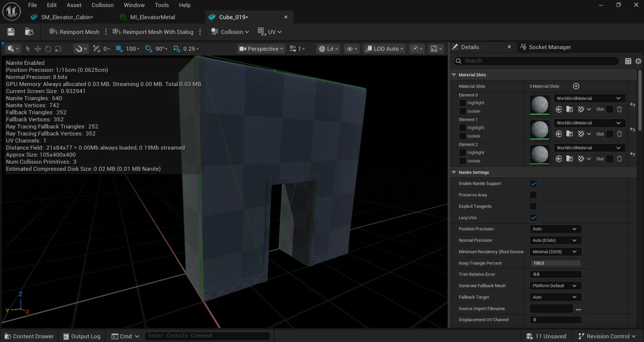
Task: Enable Highlight for Element 0
Action: point(462,103)
